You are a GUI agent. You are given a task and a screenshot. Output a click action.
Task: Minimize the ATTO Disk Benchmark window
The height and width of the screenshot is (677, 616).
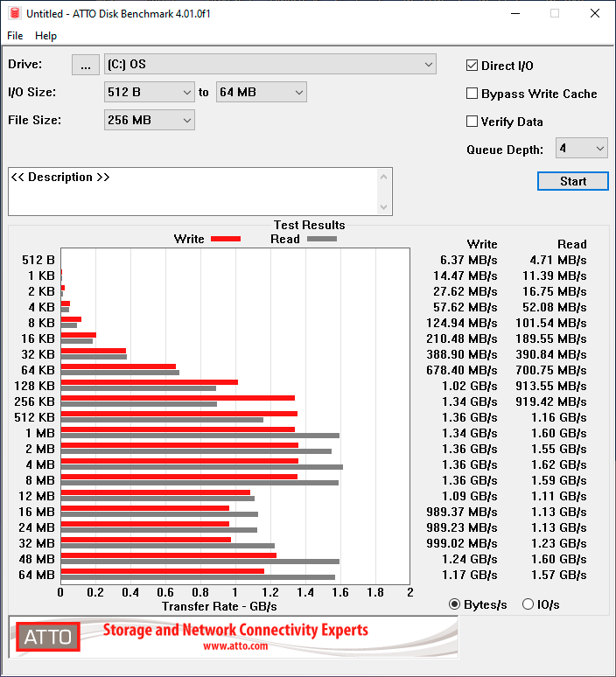click(514, 13)
